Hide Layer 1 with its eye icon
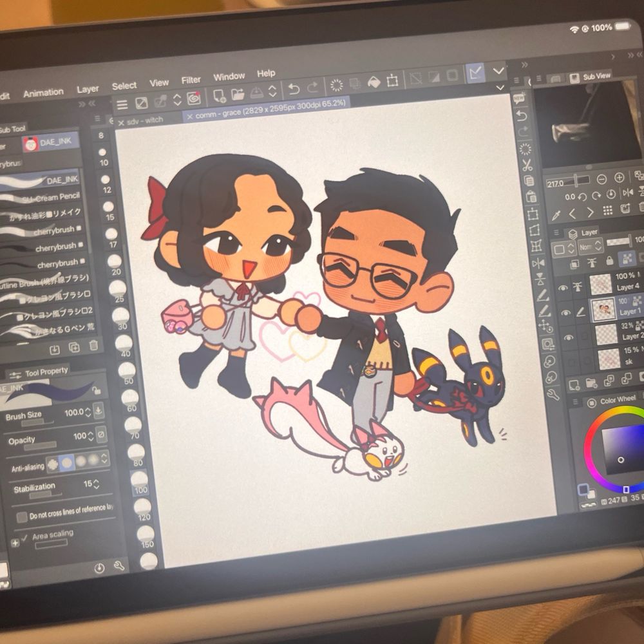Viewport: 644px width, 644px height. click(565, 313)
